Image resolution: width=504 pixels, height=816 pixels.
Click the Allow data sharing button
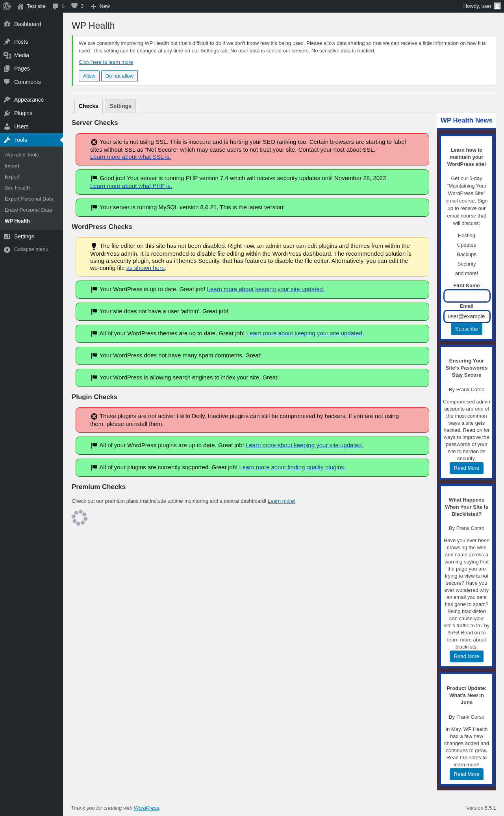[x=89, y=76]
